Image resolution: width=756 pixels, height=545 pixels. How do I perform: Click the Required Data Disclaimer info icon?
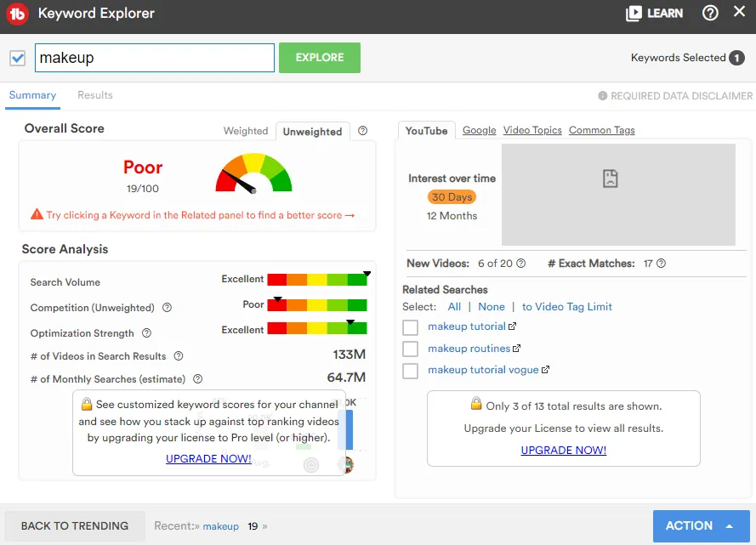603,96
